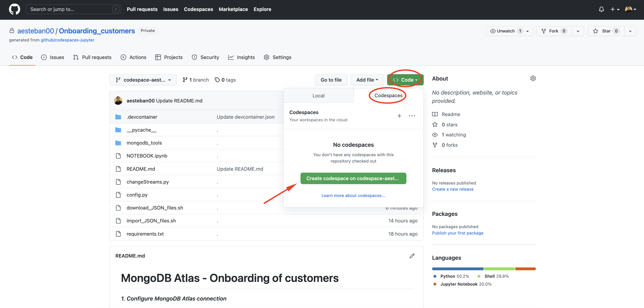
Task: Open the notifications bell
Action: [601, 9]
